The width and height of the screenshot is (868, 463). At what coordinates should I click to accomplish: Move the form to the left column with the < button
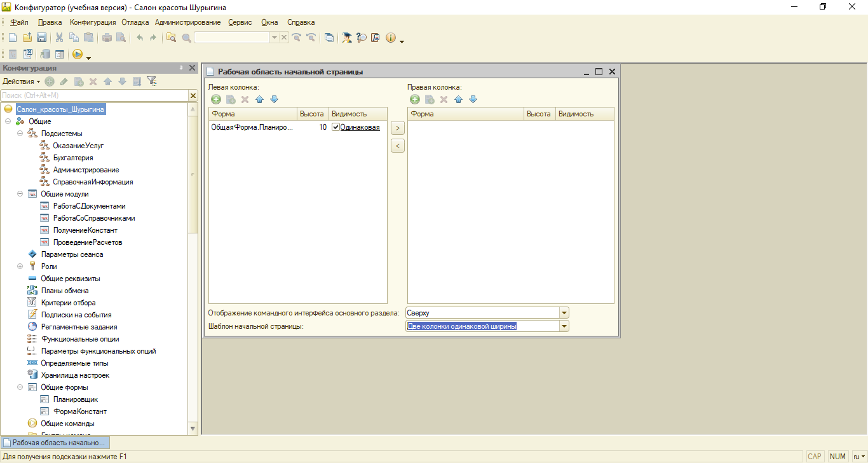[x=397, y=146]
